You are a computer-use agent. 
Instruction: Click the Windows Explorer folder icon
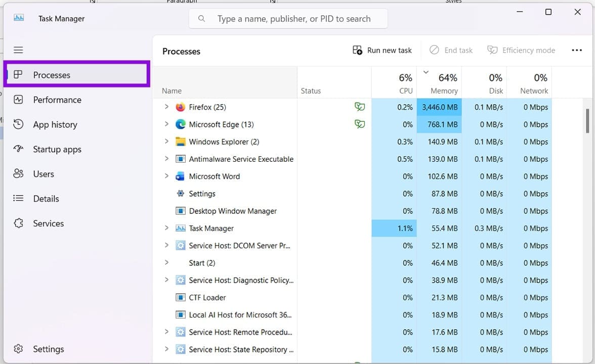pos(180,142)
